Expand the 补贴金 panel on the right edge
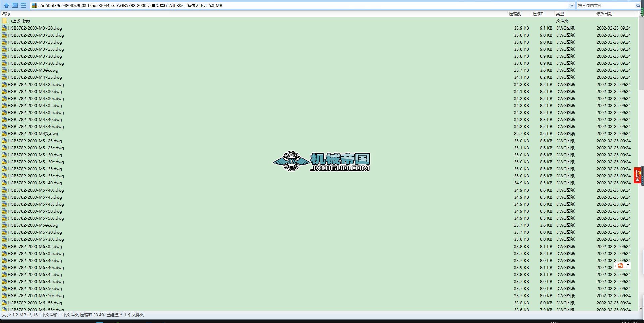 [637, 176]
